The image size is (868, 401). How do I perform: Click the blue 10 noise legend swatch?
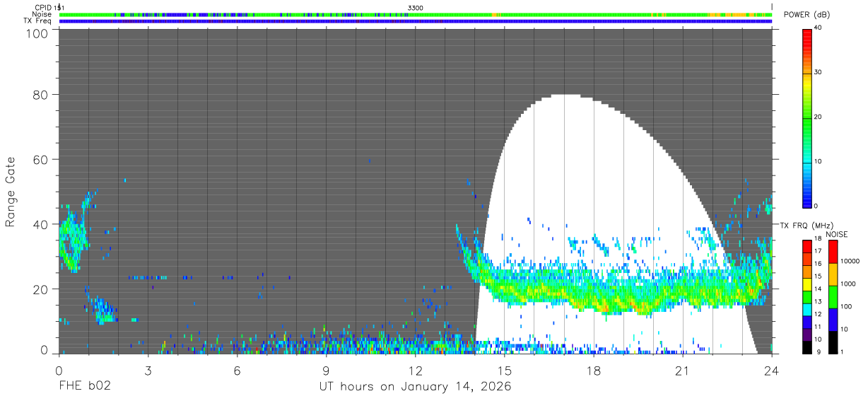tap(832, 318)
